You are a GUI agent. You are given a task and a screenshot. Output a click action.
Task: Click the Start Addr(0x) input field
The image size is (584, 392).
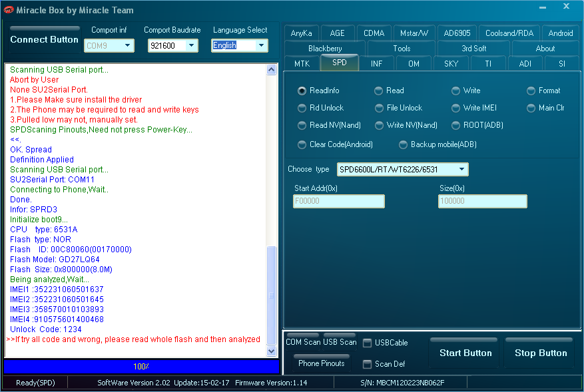pyautogui.click(x=338, y=201)
